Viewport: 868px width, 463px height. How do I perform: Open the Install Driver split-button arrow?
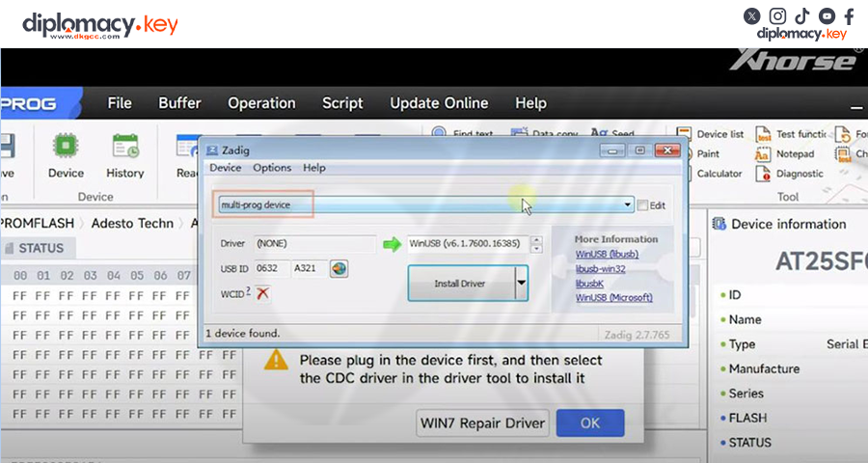521,283
